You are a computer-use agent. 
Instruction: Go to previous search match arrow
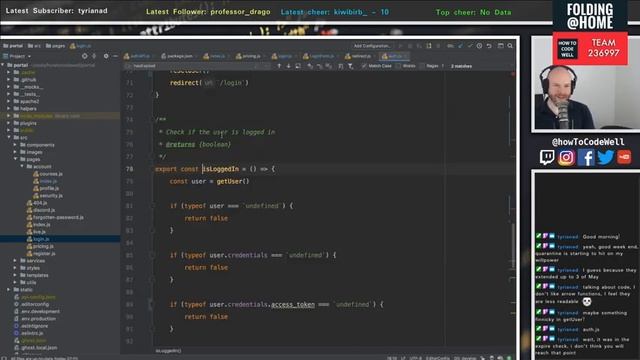279,66
